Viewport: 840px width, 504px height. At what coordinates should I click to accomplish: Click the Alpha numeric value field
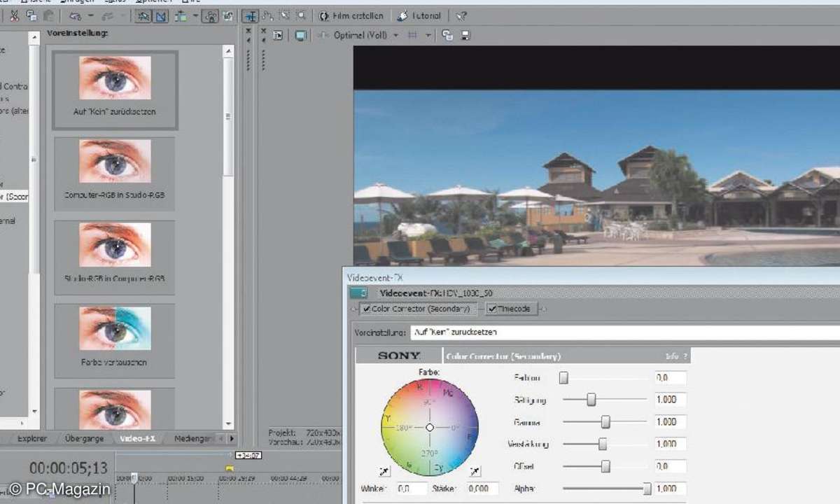[670, 489]
